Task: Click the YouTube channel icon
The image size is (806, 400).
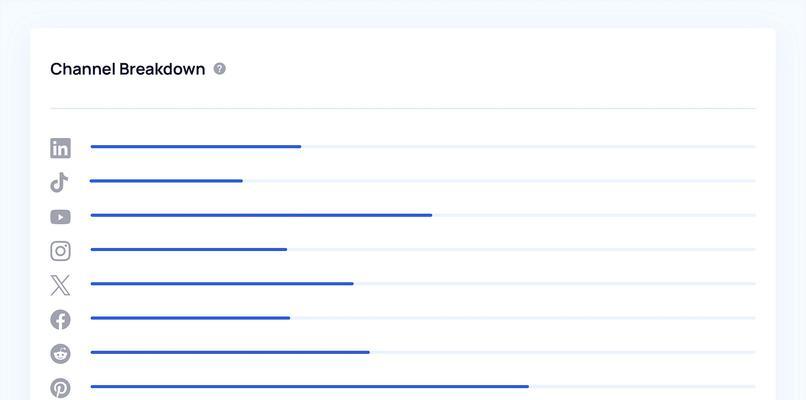Action: pos(60,217)
